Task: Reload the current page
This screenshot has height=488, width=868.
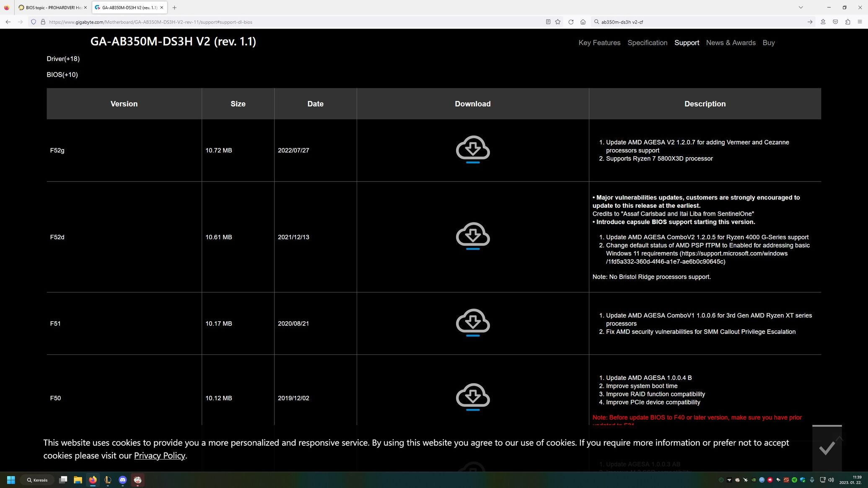Action: point(570,22)
